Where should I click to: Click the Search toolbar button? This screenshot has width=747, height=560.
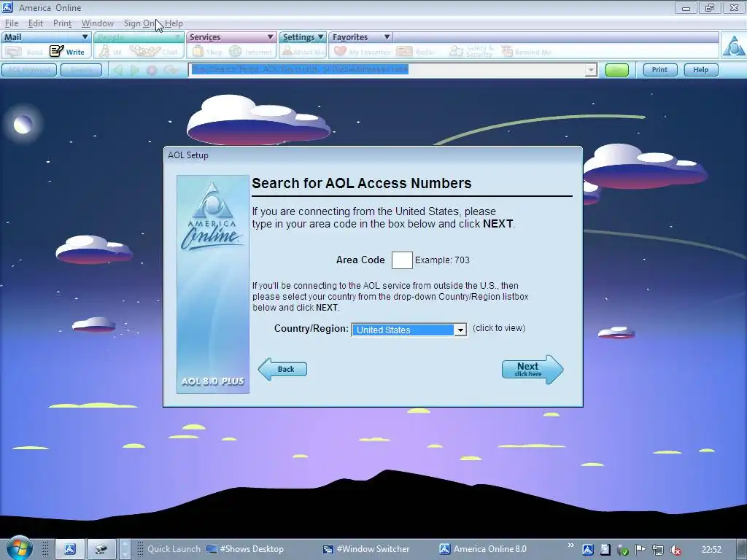pos(82,70)
